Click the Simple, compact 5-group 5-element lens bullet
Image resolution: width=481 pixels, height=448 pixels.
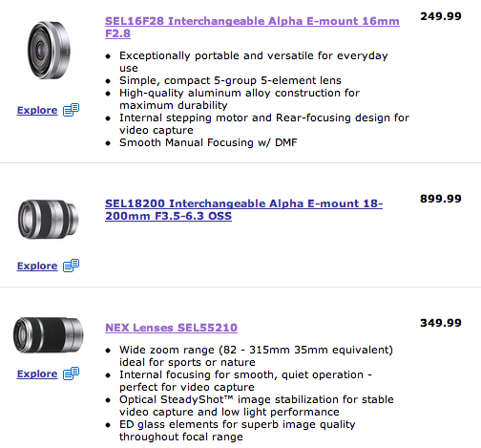tap(230, 80)
